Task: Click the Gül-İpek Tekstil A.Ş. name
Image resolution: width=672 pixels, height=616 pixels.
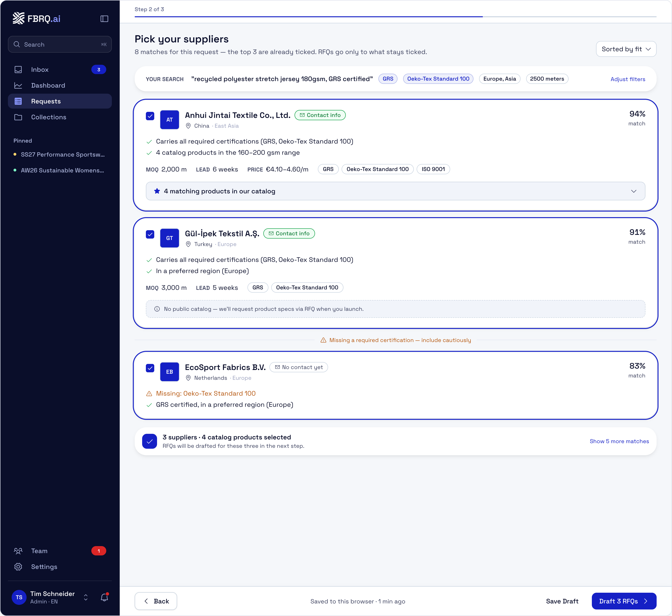Action: [x=222, y=233]
